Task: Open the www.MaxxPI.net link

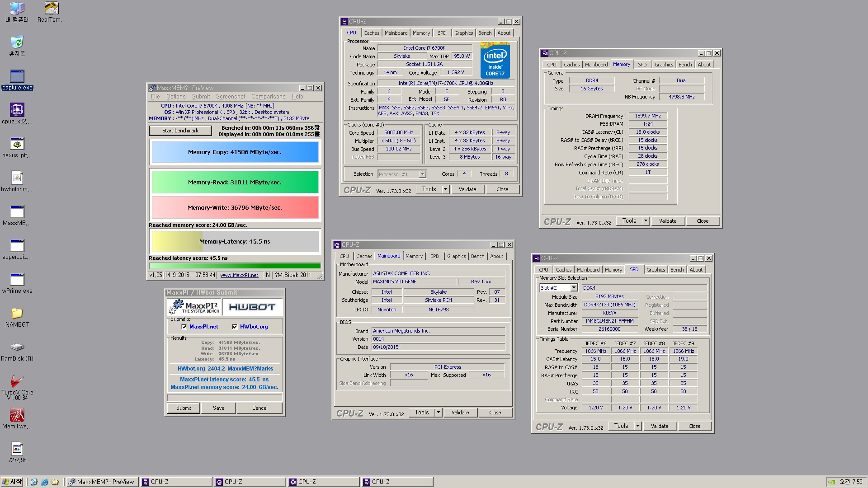Action: click(239, 275)
